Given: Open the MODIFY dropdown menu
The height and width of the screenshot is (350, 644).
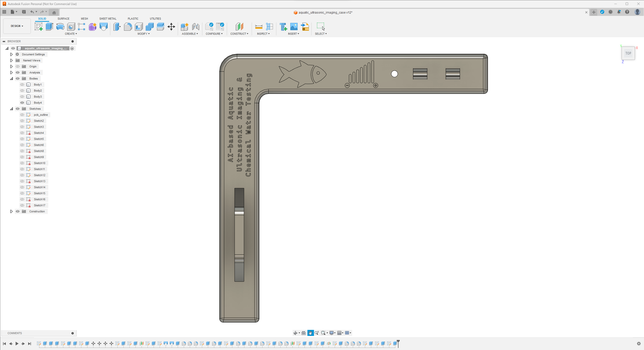Looking at the screenshot, I should point(143,34).
